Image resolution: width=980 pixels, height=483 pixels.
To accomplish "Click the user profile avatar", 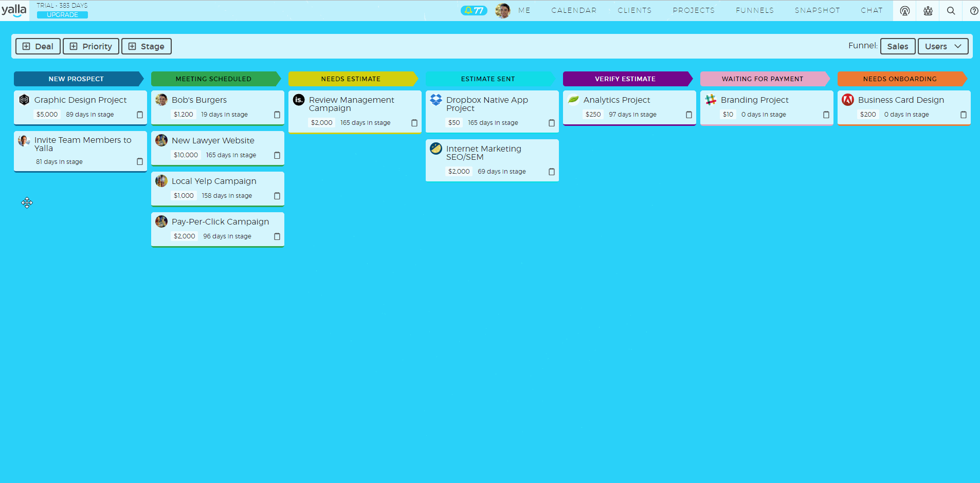I will click(502, 10).
